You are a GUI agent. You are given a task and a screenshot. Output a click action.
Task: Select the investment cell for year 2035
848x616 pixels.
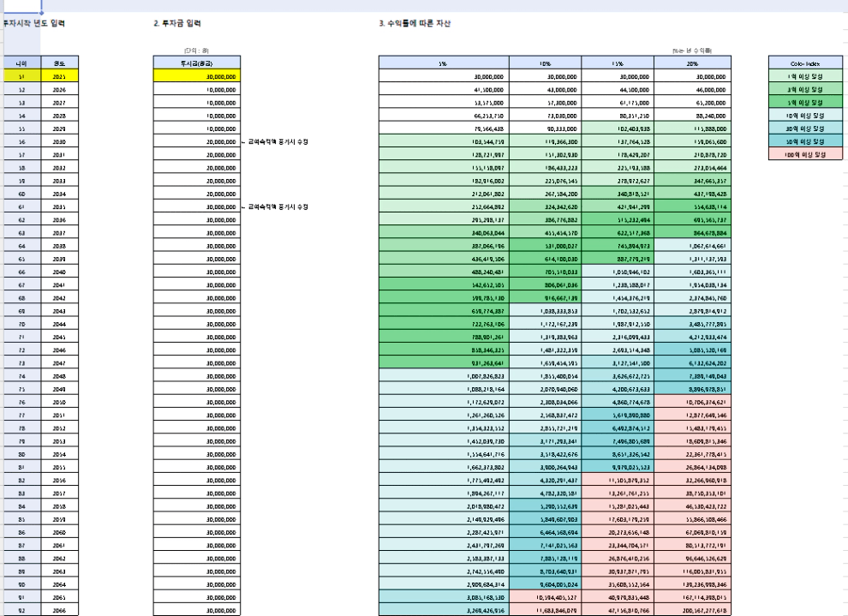(197, 206)
